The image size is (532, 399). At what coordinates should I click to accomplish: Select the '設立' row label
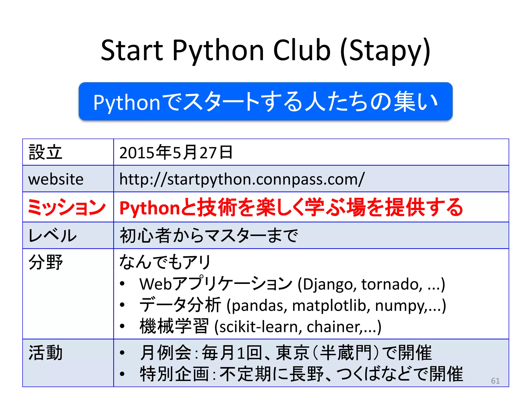click(x=45, y=152)
